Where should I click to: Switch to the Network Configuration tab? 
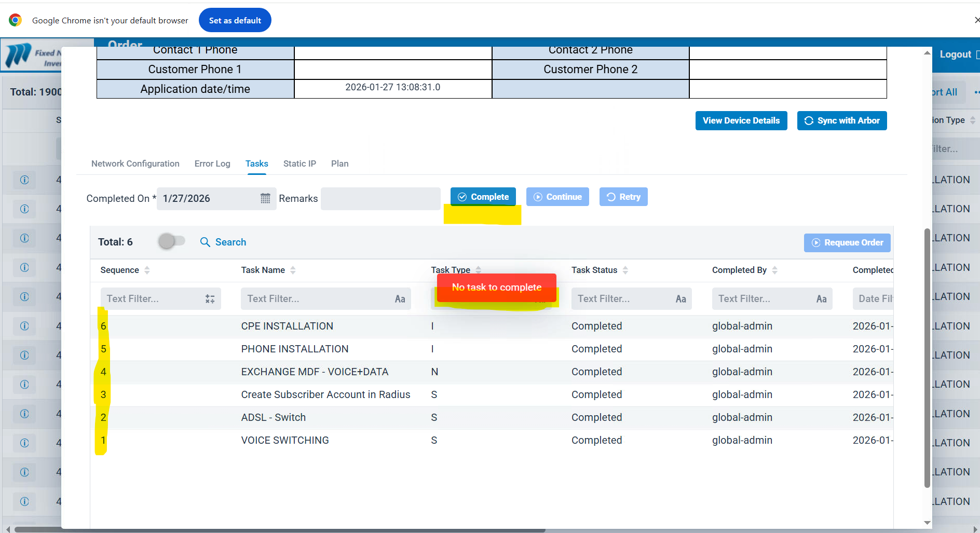coord(135,163)
